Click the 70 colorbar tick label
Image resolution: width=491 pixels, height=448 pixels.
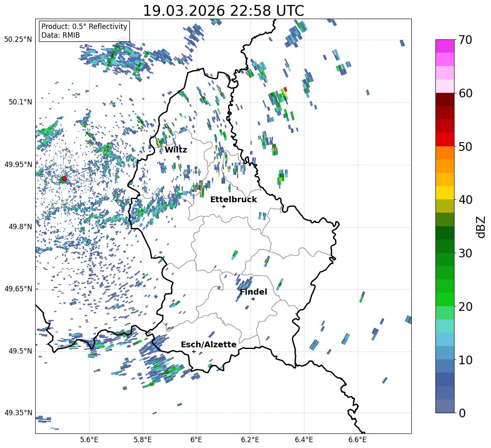465,40
